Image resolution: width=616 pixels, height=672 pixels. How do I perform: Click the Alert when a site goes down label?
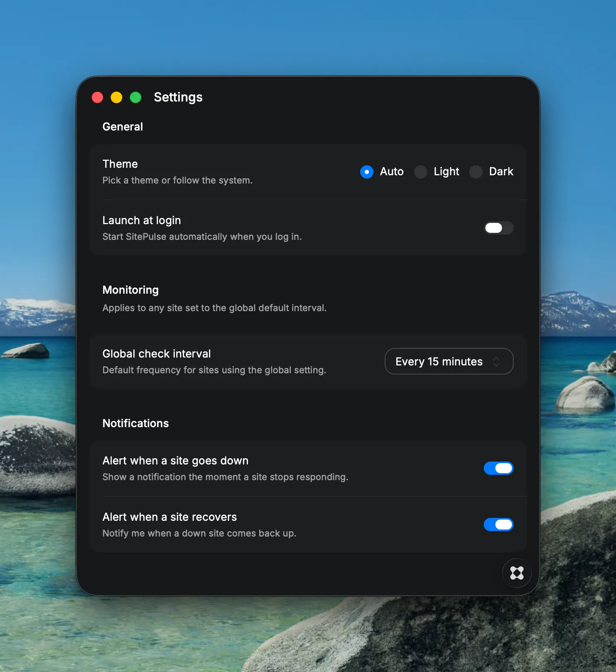tap(175, 461)
